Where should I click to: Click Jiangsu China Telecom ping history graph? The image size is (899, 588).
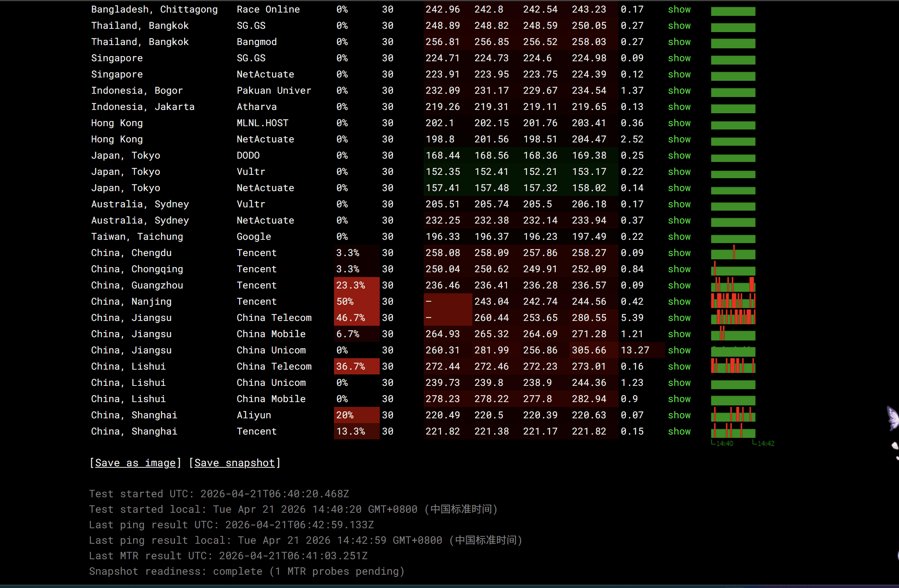point(733,317)
